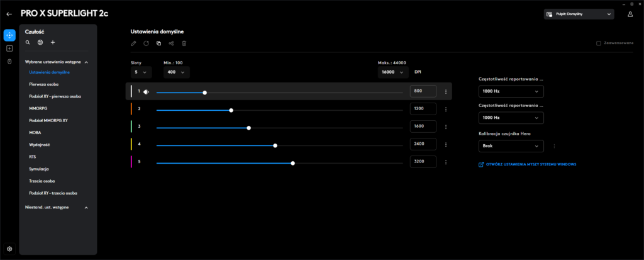Screen dimensions: 644x260
Task: Click the slider handle for DPI slot 5
Action: (292, 163)
